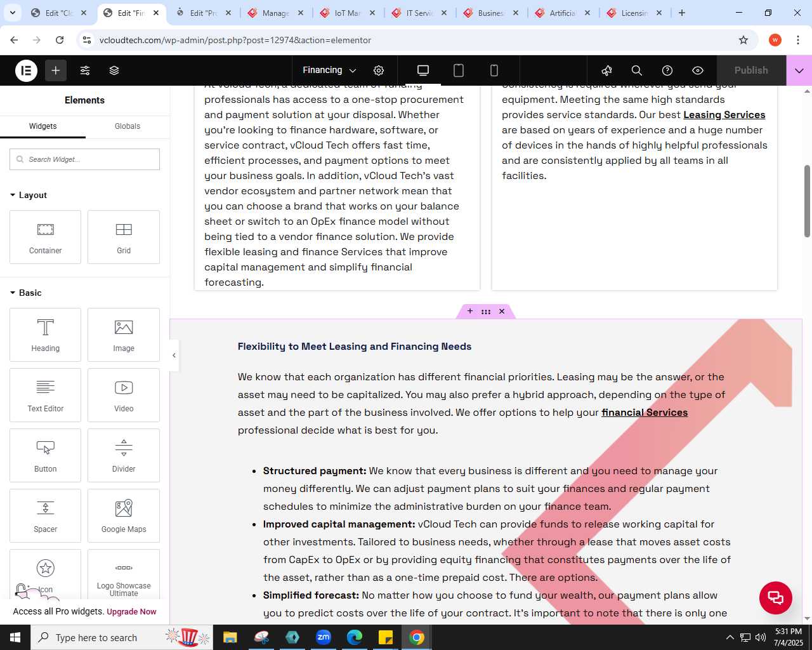Focus the Search Widget field
The width and height of the screenshot is (812, 650).
pyautogui.click(x=84, y=159)
